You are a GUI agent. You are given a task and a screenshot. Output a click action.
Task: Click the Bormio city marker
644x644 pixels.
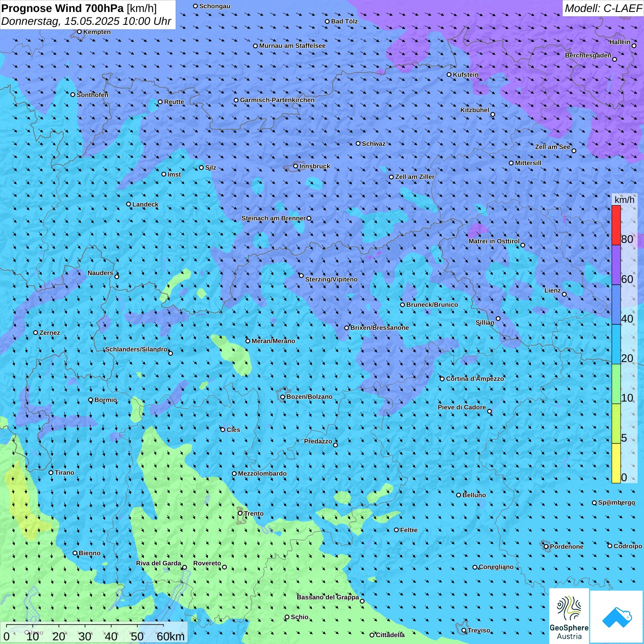[x=91, y=400]
